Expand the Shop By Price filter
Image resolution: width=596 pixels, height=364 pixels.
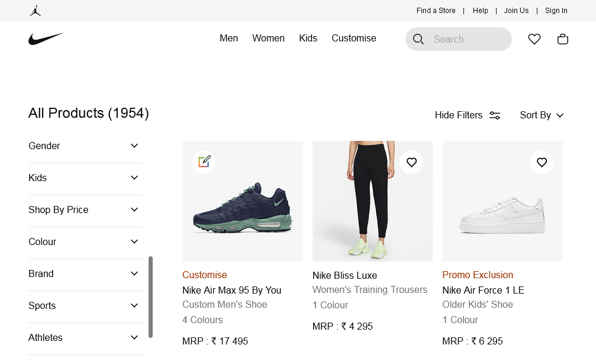[85, 210]
